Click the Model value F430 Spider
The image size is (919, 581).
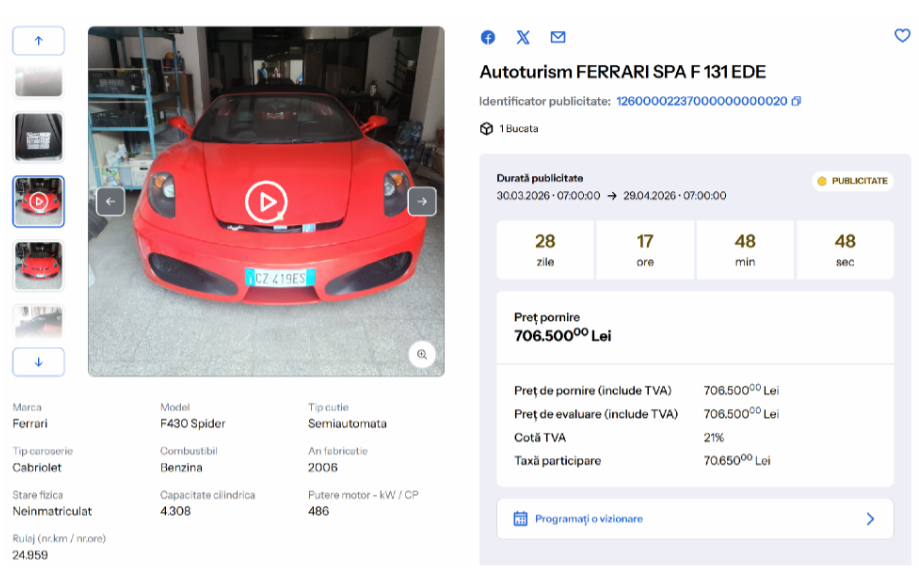[193, 423]
